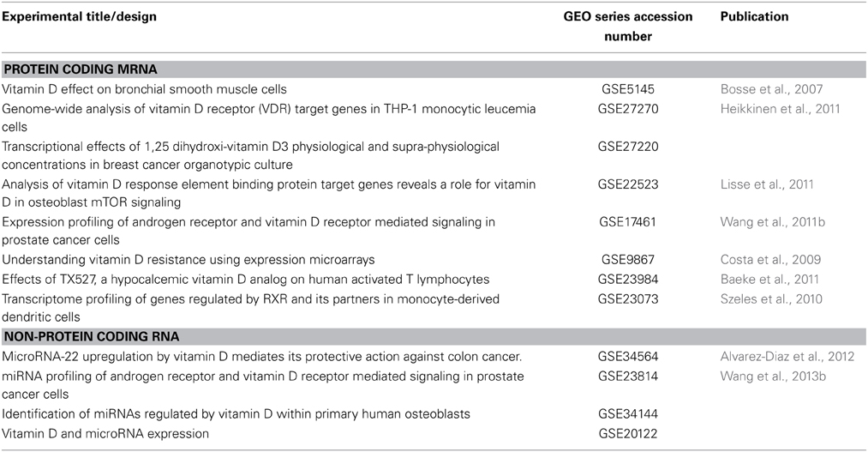
Task: Open Wang et al., 2013b reference
Action: pos(773,377)
